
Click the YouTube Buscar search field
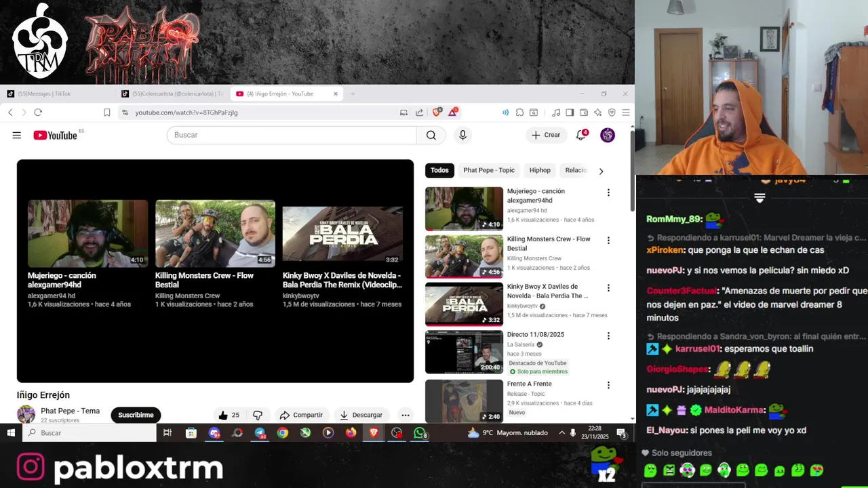pos(292,135)
